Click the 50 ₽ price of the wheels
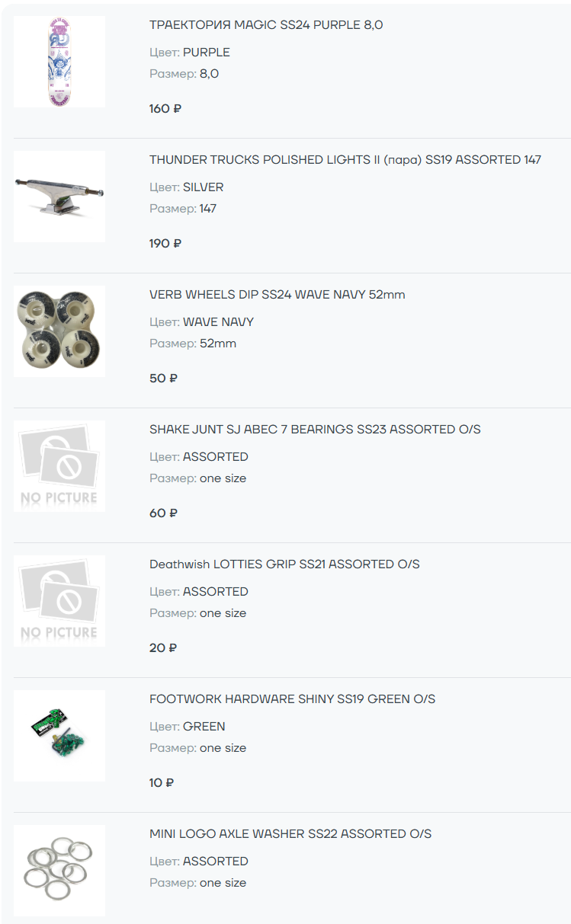Screen dimensions: 571x924 point(163,379)
